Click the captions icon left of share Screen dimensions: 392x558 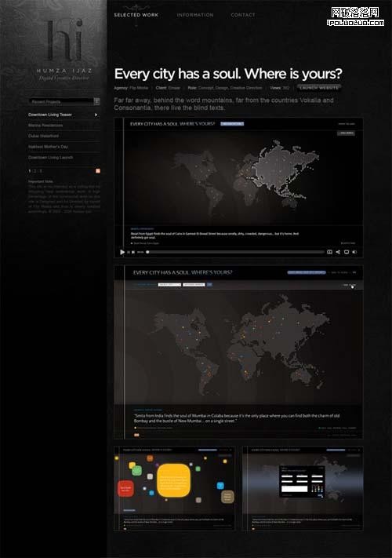point(329,252)
